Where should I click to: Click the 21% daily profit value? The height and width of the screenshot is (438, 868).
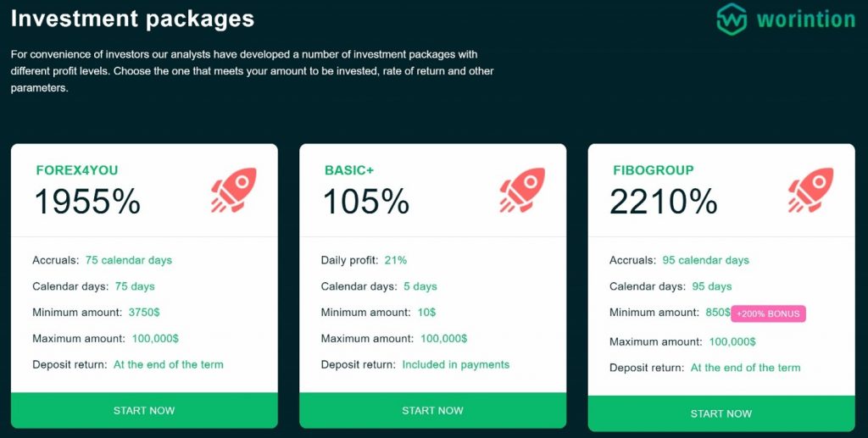tap(396, 260)
